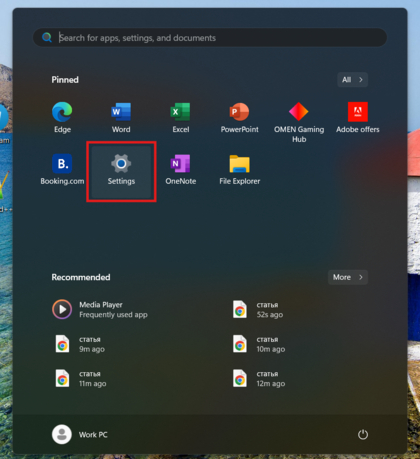Click the Work PC account name
Image resolution: width=420 pixels, height=459 pixels.
coord(93,435)
